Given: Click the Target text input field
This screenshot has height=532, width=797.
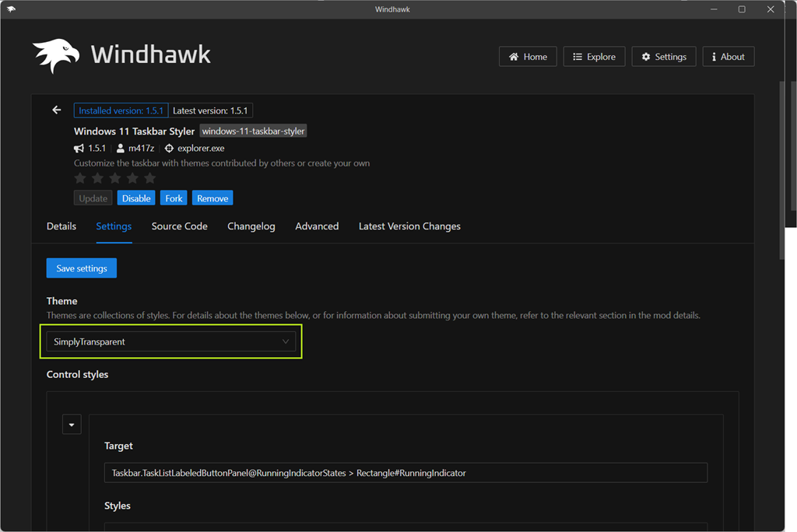Looking at the screenshot, I should 405,473.
